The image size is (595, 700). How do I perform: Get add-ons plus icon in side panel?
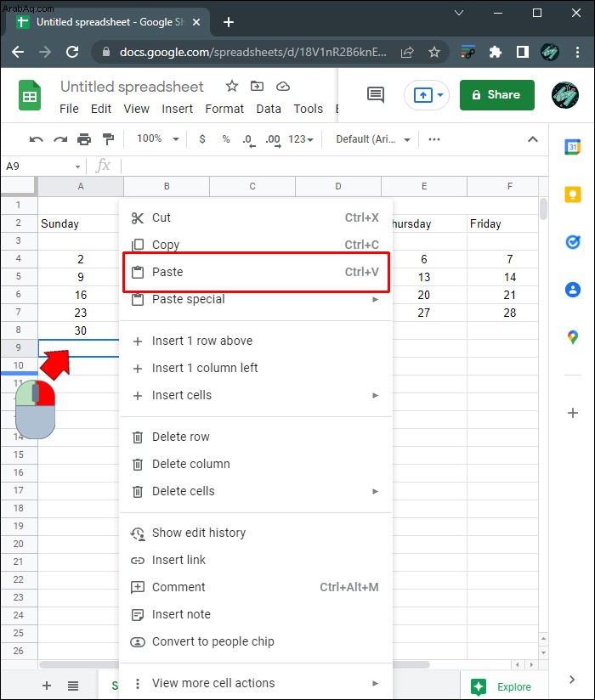click(x=573, y=413)
